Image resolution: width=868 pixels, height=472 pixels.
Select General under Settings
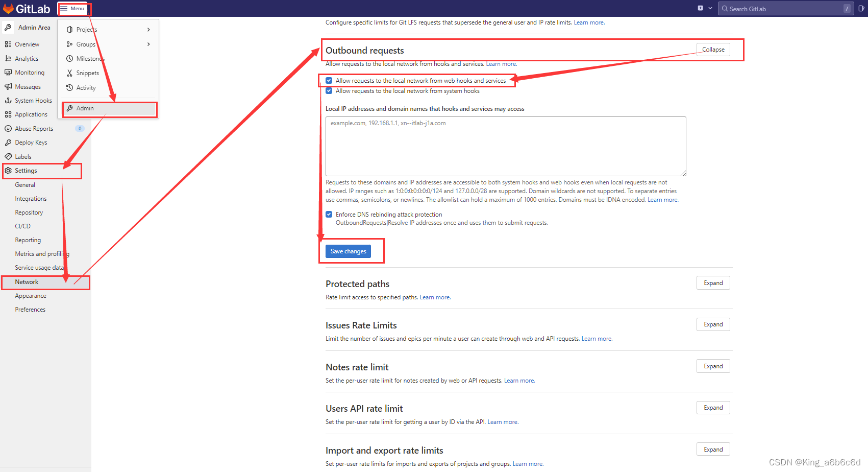click(x=25, y=185)
